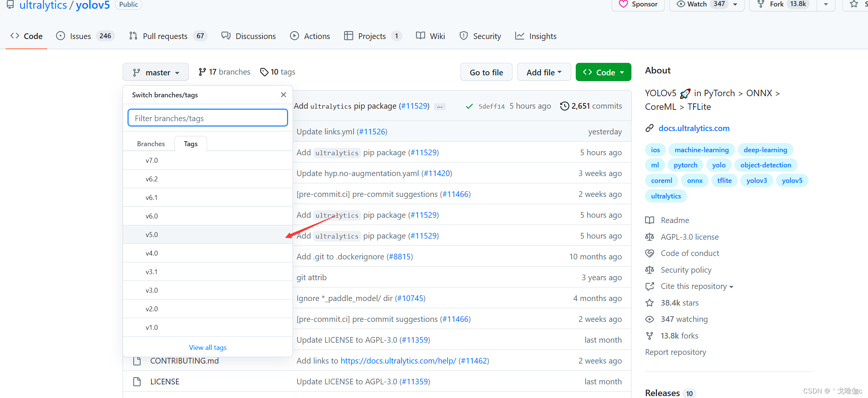868x398 pixels.
Task: Open the Projects tab
Action: tap(373, 36)
